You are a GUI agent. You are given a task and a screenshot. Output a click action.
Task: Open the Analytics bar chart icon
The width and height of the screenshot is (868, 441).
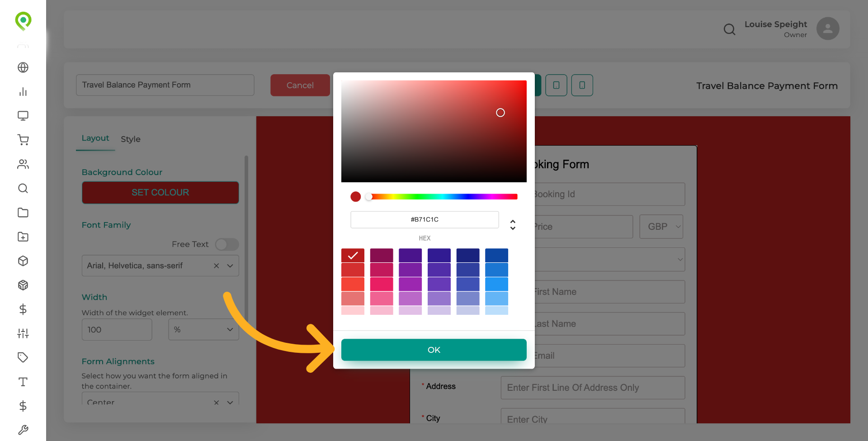coord(23,92)
